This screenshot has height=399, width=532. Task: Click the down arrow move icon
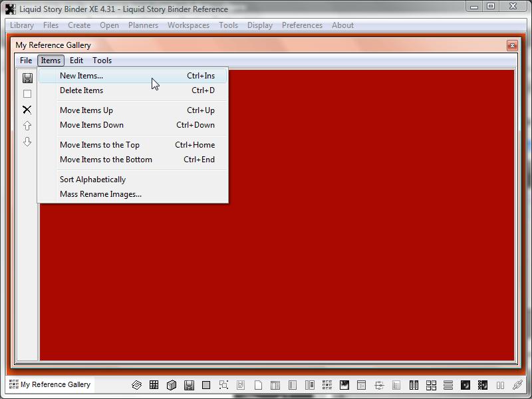click(x=27, y=142)
